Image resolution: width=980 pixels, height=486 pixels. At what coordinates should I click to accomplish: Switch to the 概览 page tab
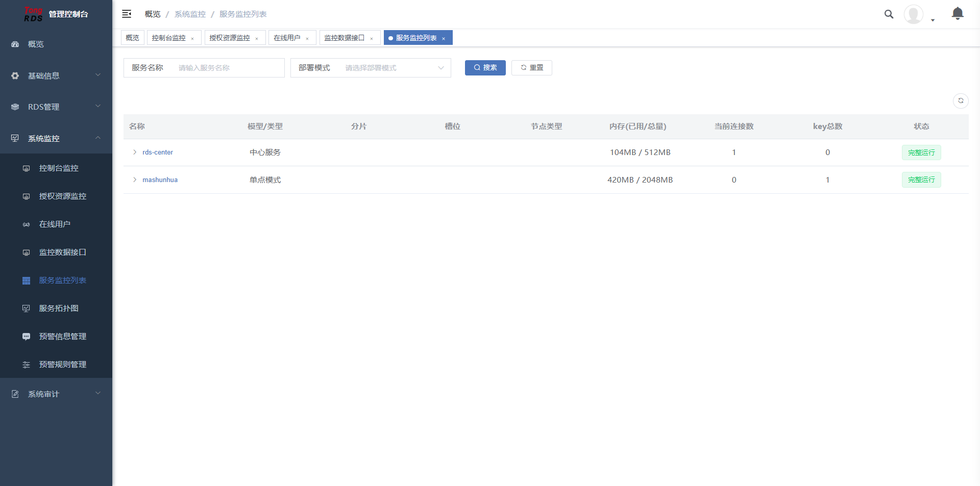tap(133, 38)
